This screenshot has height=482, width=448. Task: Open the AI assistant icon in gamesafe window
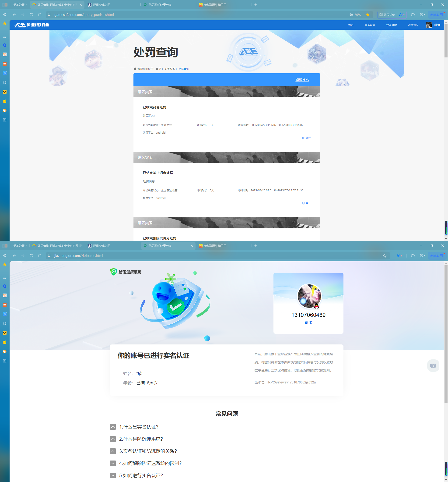click(x=402, y=15)
